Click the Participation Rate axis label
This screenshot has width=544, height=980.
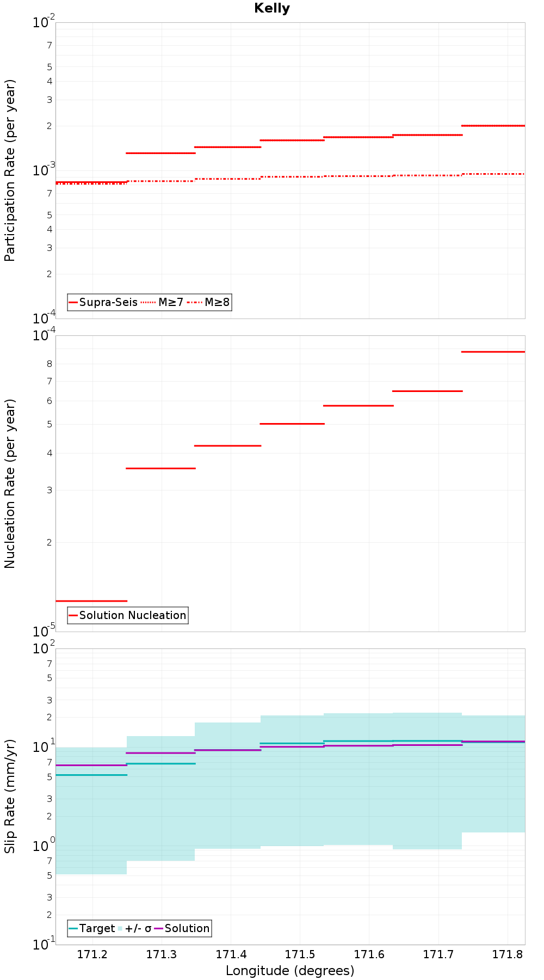10,170
